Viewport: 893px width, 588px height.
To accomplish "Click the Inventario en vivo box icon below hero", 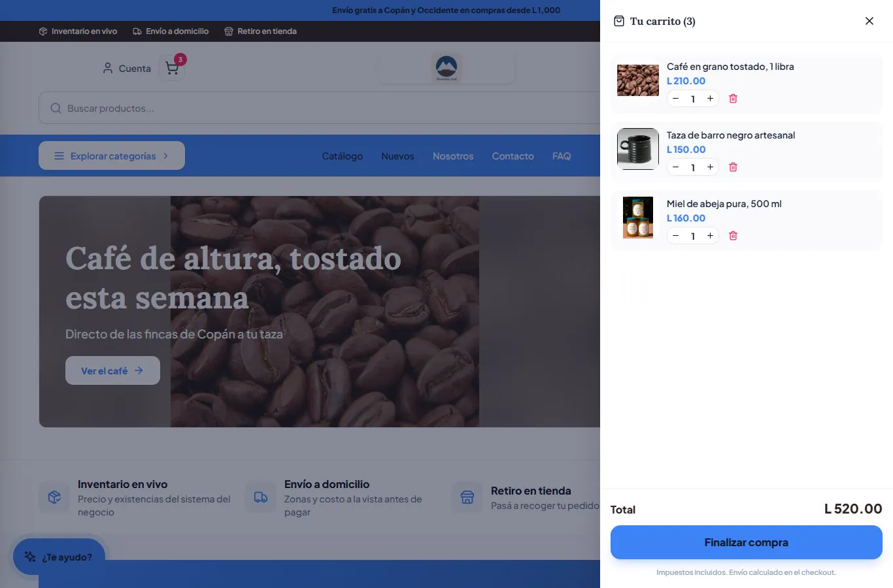I will (54, 497).
